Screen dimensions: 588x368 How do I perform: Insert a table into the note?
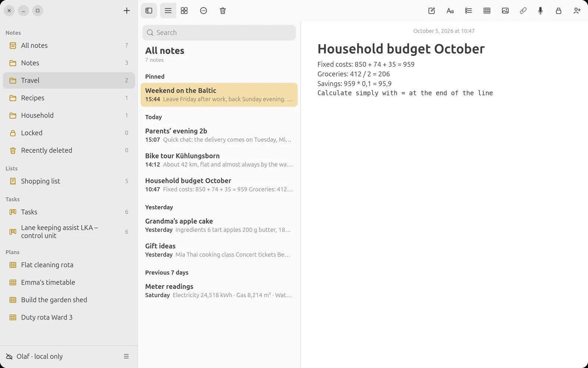pos(487,11)
